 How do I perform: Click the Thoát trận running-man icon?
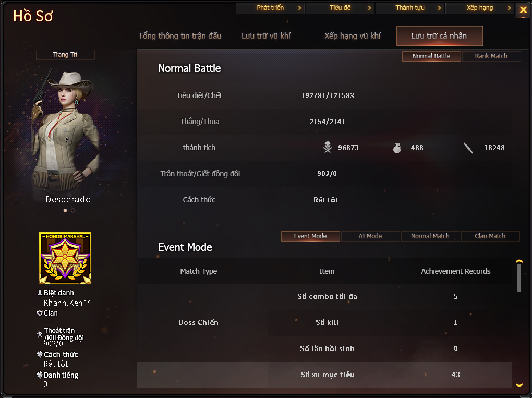40,334
